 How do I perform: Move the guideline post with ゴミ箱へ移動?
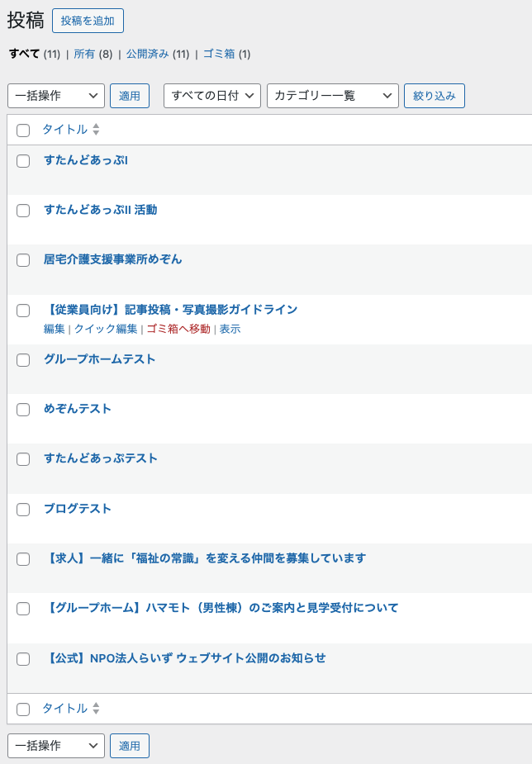point(178,329)
